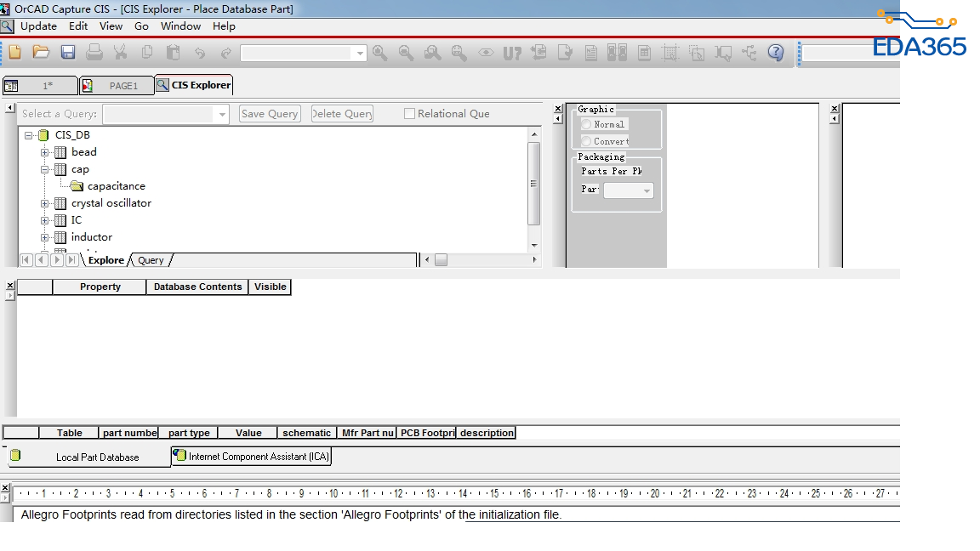Click the snap to grid icon
This screenshot has height=551, width=980.
coord(670,53)
